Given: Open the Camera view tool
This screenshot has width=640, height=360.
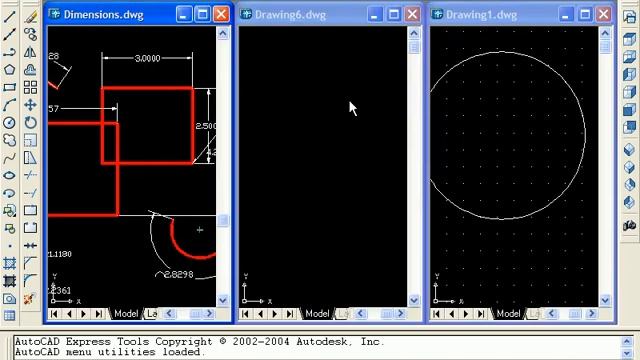Looking at the screenshot, I should 629,225.
